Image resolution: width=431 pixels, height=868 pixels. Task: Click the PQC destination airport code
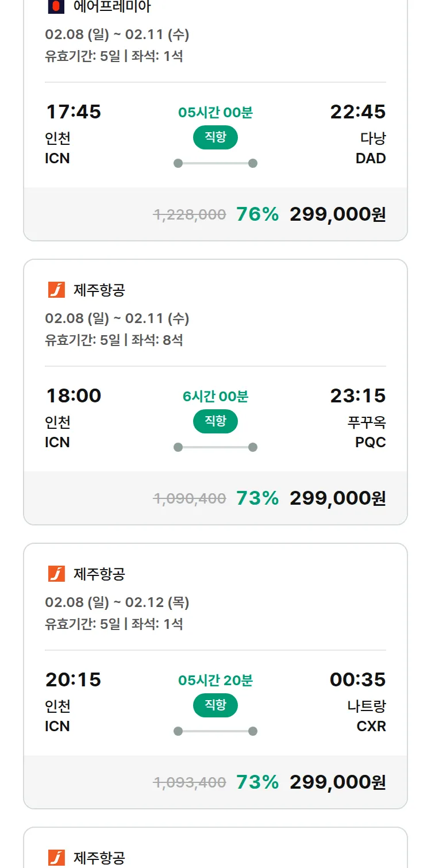click(x=371, y=443)
